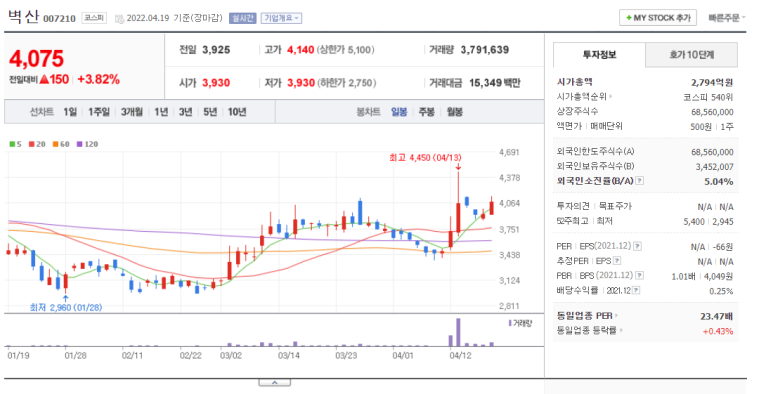Open help icon next to 외국인소진율(B/A)

[x=639, y=181]
